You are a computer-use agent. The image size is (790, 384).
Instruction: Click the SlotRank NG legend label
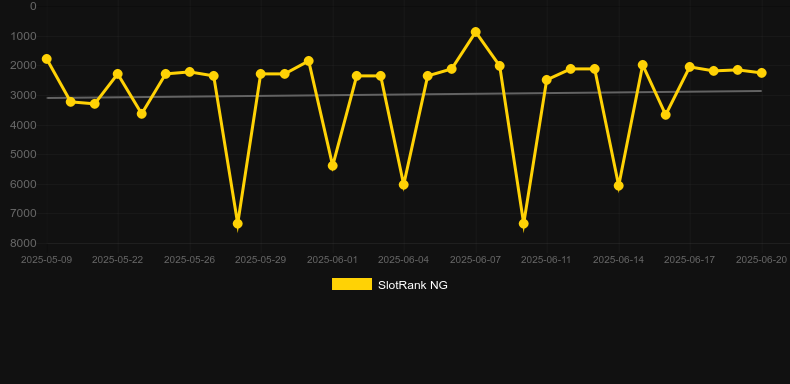click(413, 285)
